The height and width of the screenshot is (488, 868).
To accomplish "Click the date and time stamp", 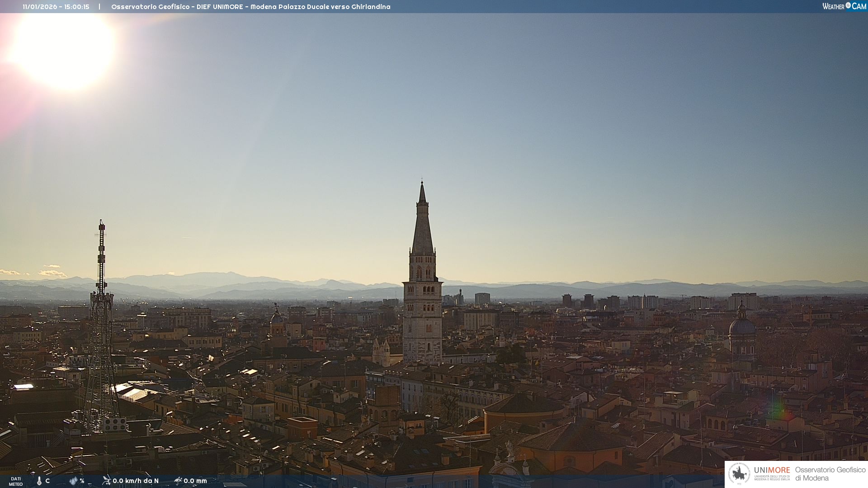I will [x=56, y=7].
